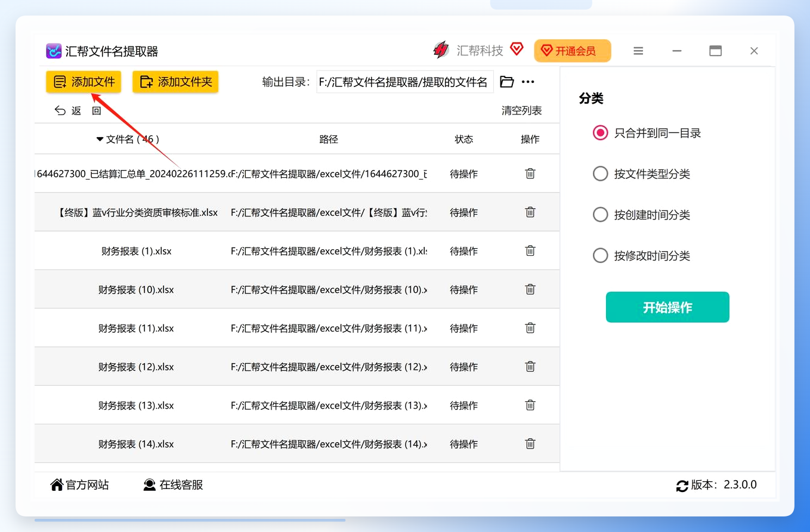Image resolution: width=810 pixels, height=532 pixels.
Task: Click file name 财务报表 (12).xlsx
Action: click(x=136, y=367)
